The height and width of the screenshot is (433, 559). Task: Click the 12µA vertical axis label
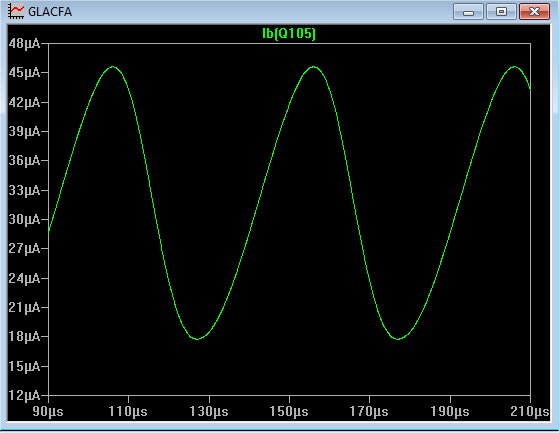click(x=24, y=395)
